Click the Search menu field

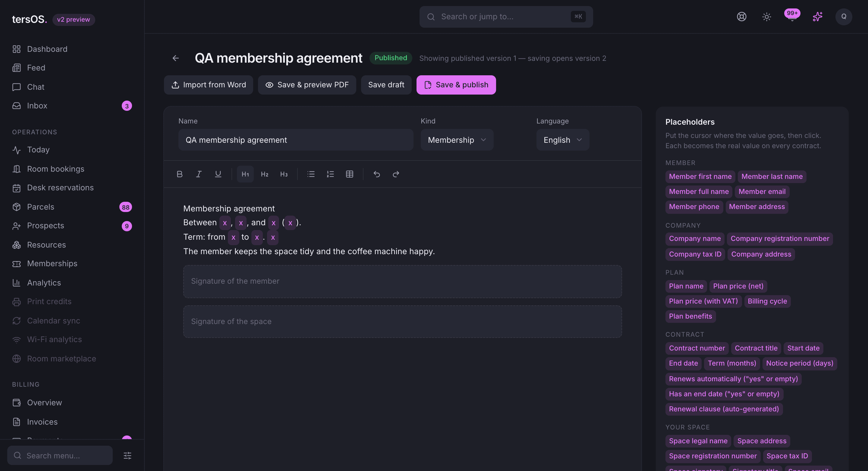(60, 456)
